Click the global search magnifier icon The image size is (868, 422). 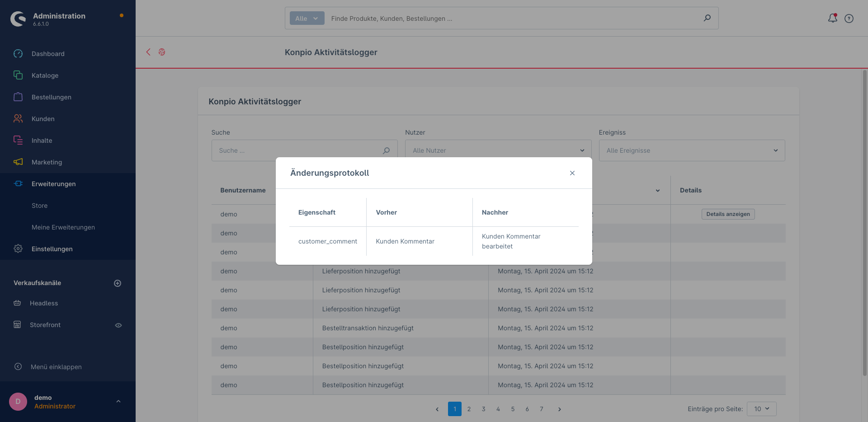(x=707, y=18)
